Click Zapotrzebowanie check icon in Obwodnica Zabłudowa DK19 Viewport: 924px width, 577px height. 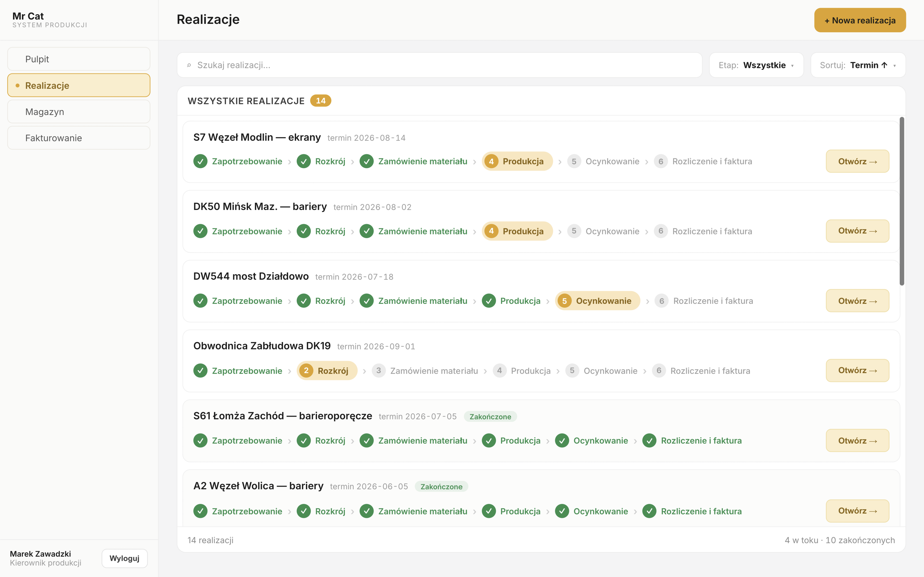coord(200,371)
